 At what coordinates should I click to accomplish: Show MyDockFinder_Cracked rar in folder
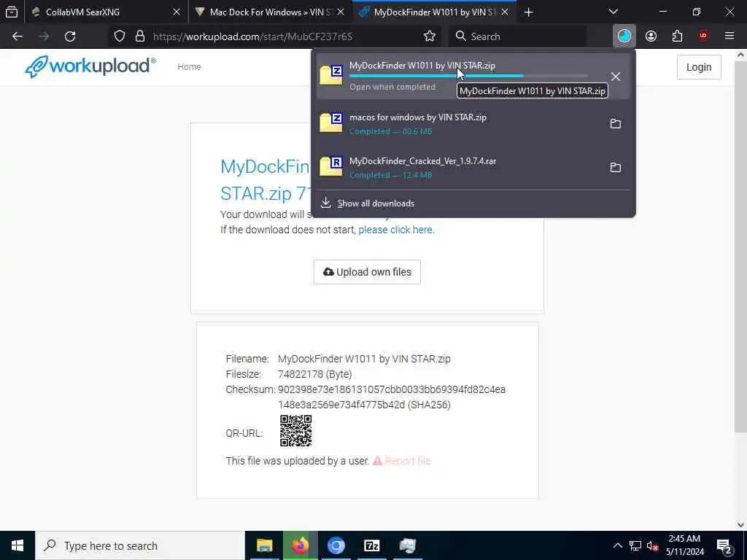click(616, 168)
